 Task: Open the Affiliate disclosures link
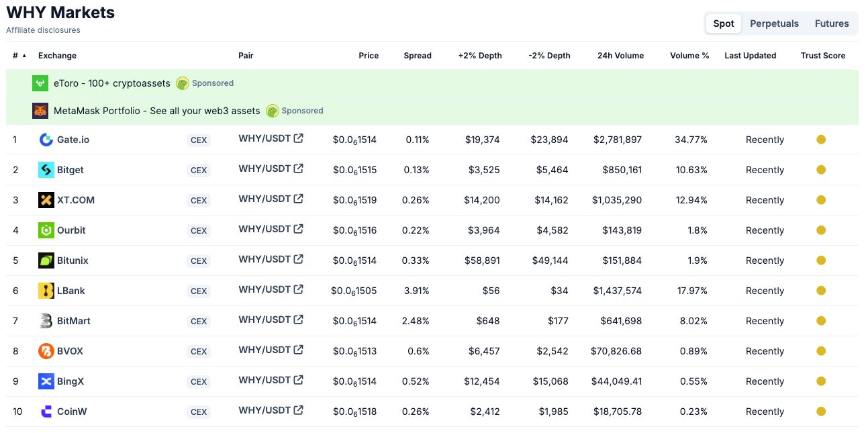[43, 30]
